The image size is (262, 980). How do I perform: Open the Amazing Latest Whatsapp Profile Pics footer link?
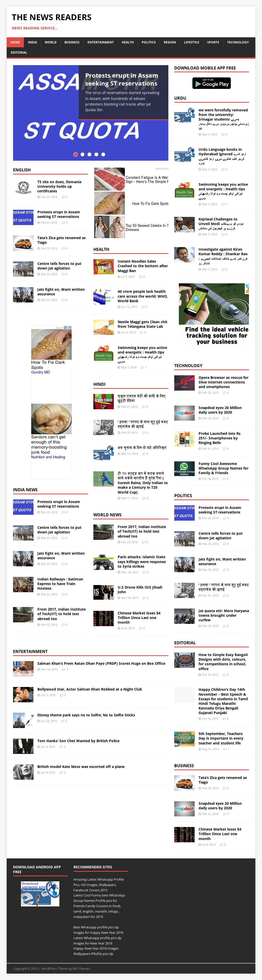pos(99,884)
